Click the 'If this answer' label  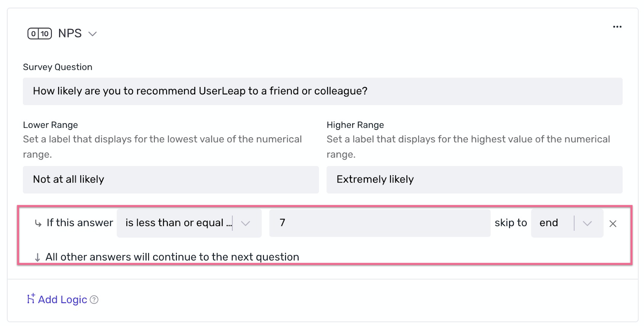[x=80, y=223]
